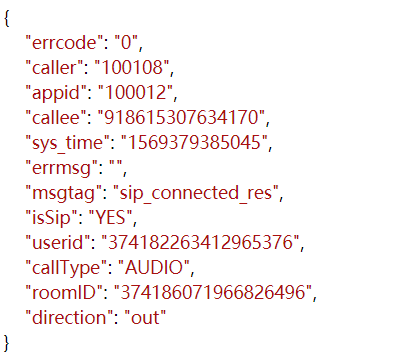Select the callee number 918615307634170
The image size is (412, 361).
(x=181, y=118)
